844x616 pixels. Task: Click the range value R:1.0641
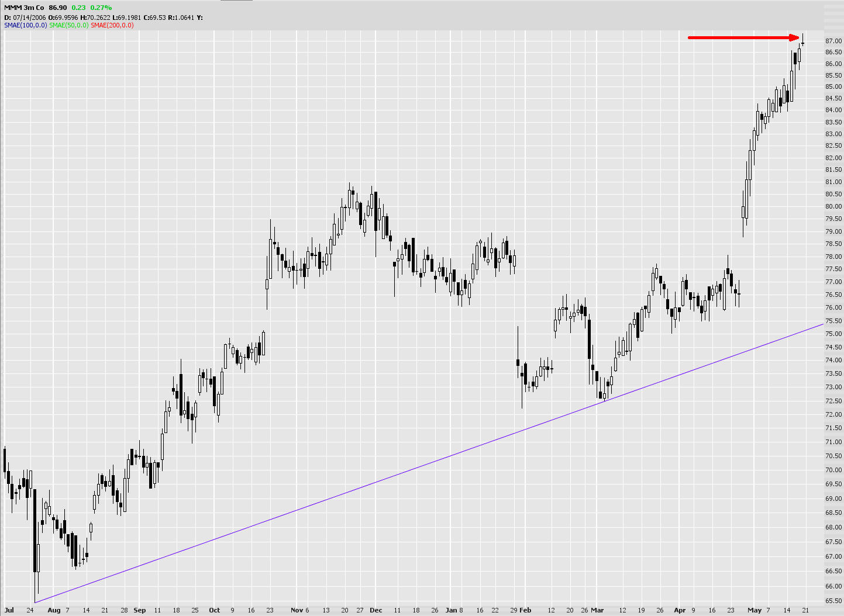(181, 18)
